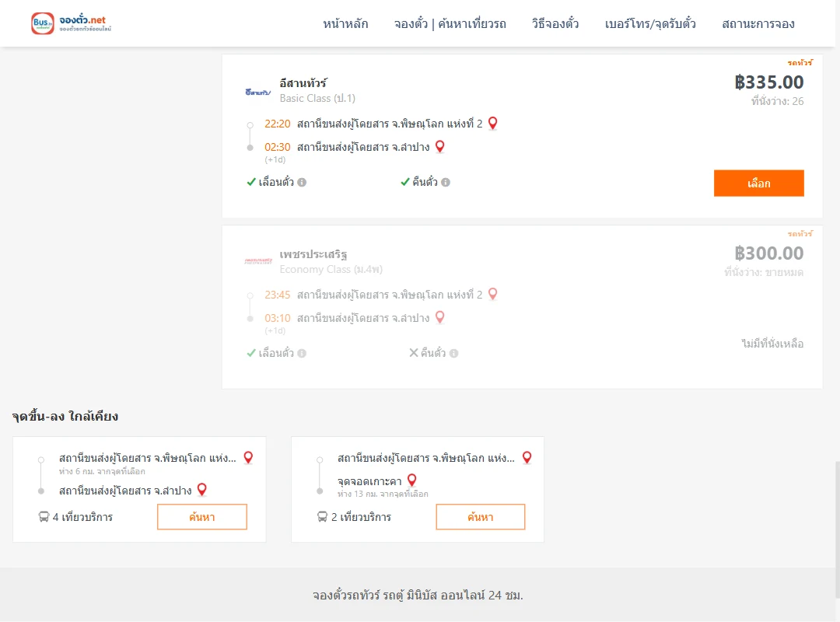Open สถานะการจอง navigation item
This screenshot has height=622, width=840.
pos(758,23)
